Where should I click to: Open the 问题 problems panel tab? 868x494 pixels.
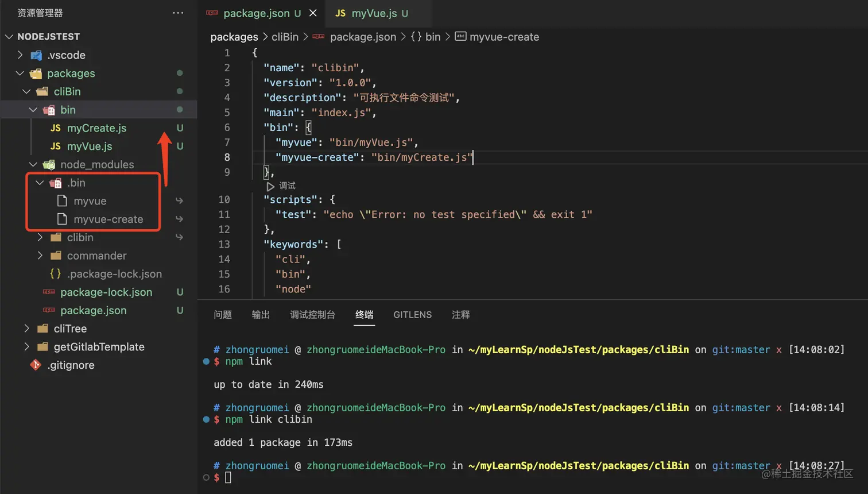point(223,315)
